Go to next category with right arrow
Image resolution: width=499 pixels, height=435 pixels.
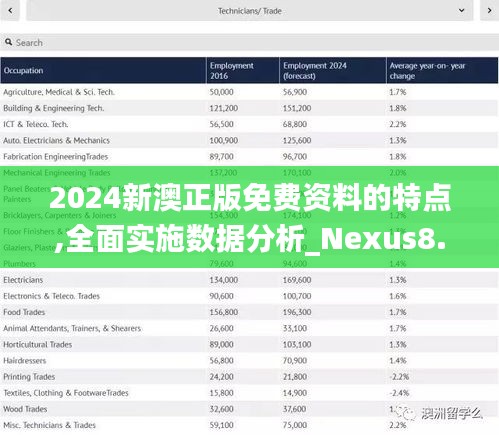489,11
